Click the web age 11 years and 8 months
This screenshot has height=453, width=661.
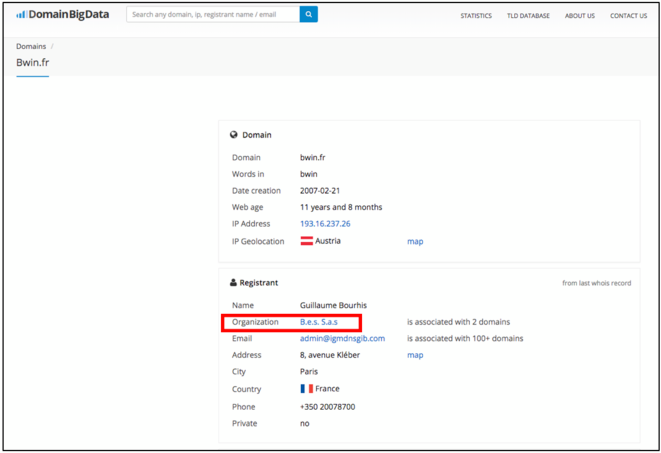tap(341, 207)
